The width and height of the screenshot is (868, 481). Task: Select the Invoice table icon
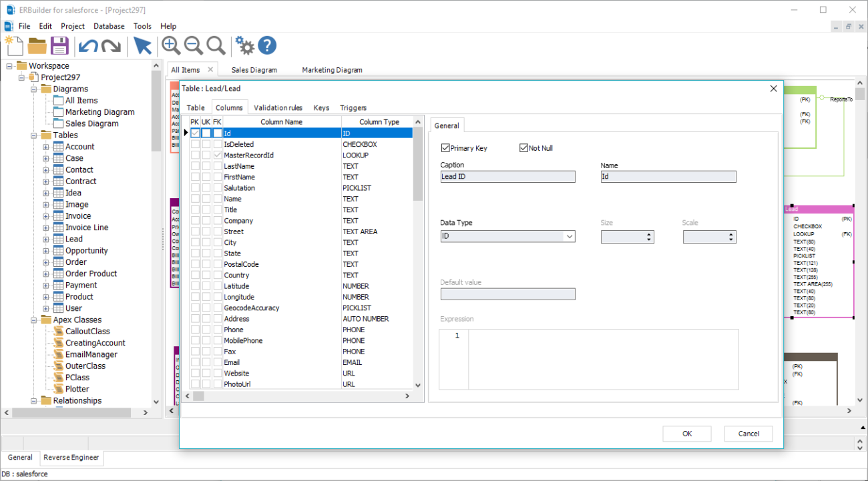(58, 216)
